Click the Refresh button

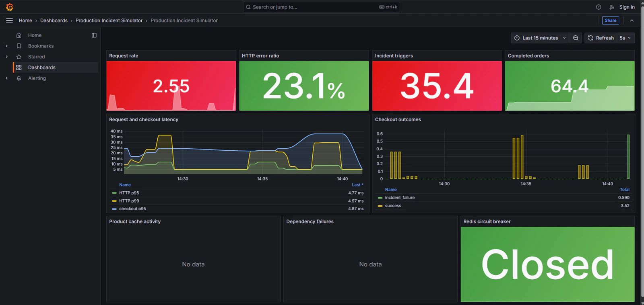click(601, 38)
